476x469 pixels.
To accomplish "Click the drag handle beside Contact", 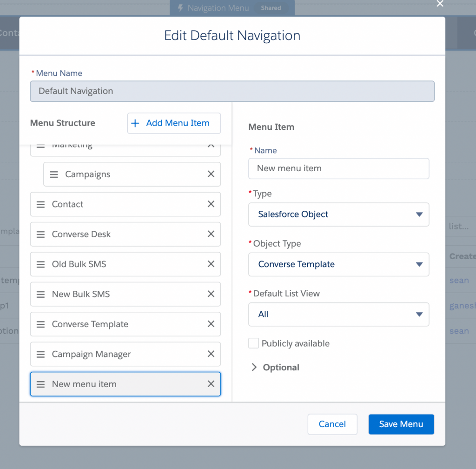I will [41, 204].
